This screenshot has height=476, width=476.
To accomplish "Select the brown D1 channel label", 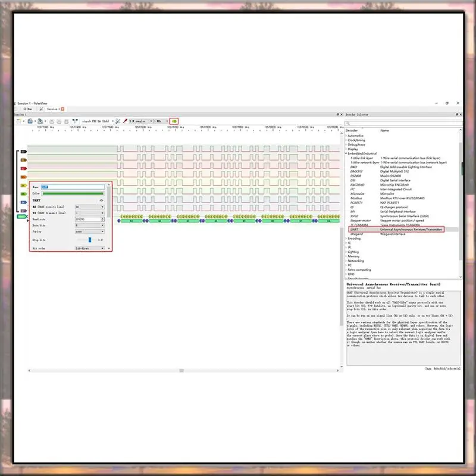I will 24,160.
